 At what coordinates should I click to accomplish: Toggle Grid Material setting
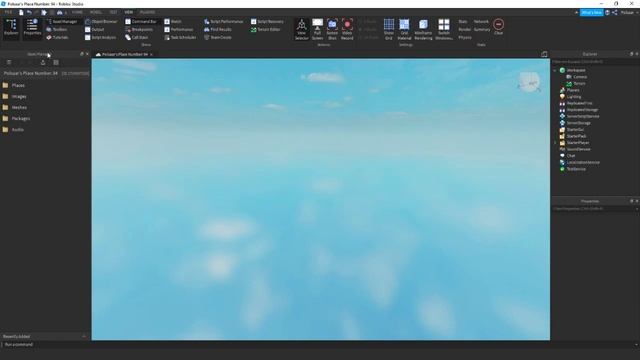[404, 29]
